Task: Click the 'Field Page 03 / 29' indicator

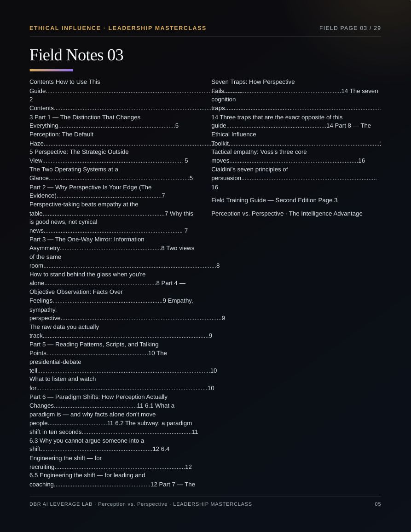Action: pyautogui.click(x=350, y=28)
